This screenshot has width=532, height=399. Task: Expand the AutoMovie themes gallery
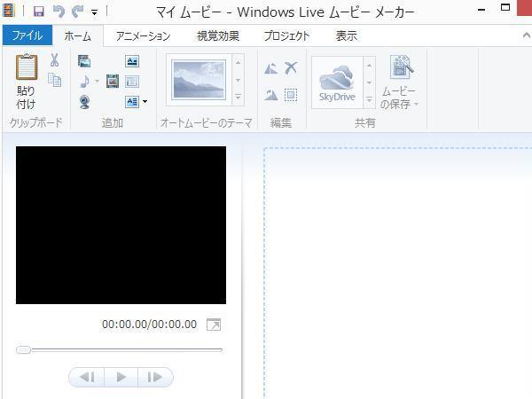pos(238,98)
